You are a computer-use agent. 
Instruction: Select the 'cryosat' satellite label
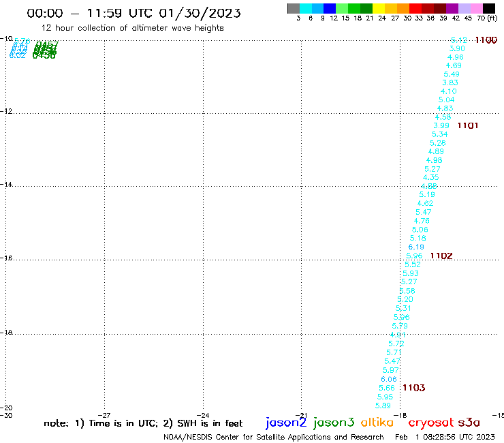pos(430,423)
